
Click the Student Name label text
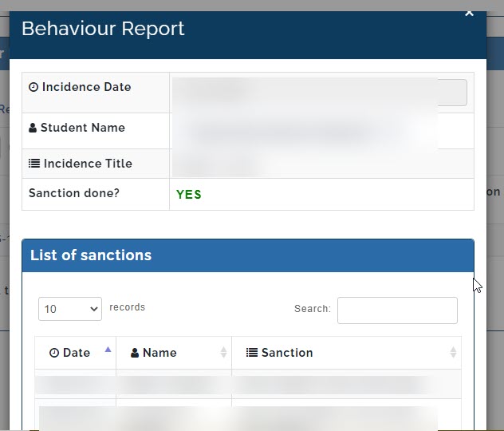83,128
